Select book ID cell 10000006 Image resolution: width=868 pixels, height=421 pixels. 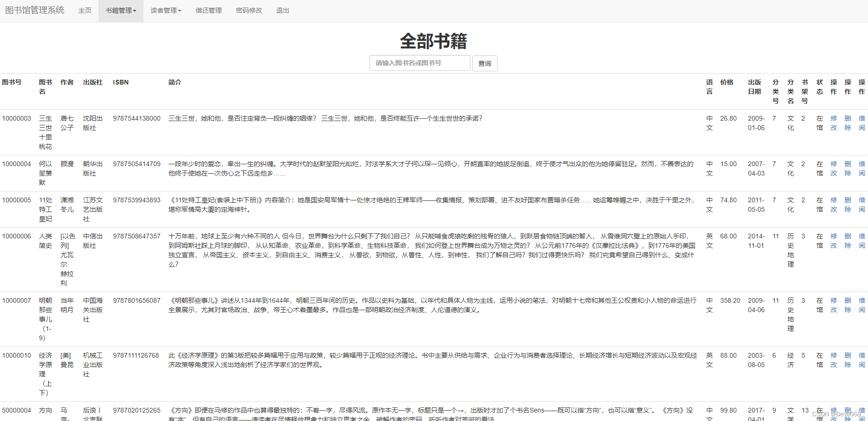16,236
